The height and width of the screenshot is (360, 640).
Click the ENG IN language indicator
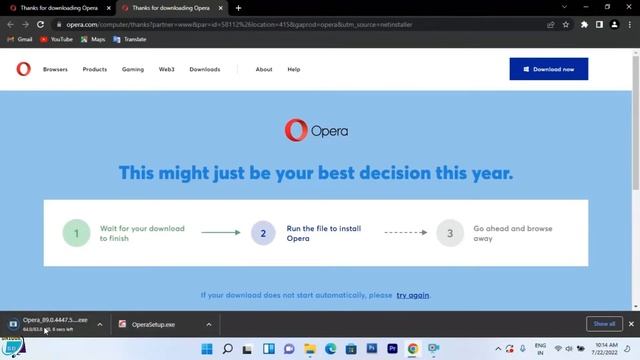[540, 349]
